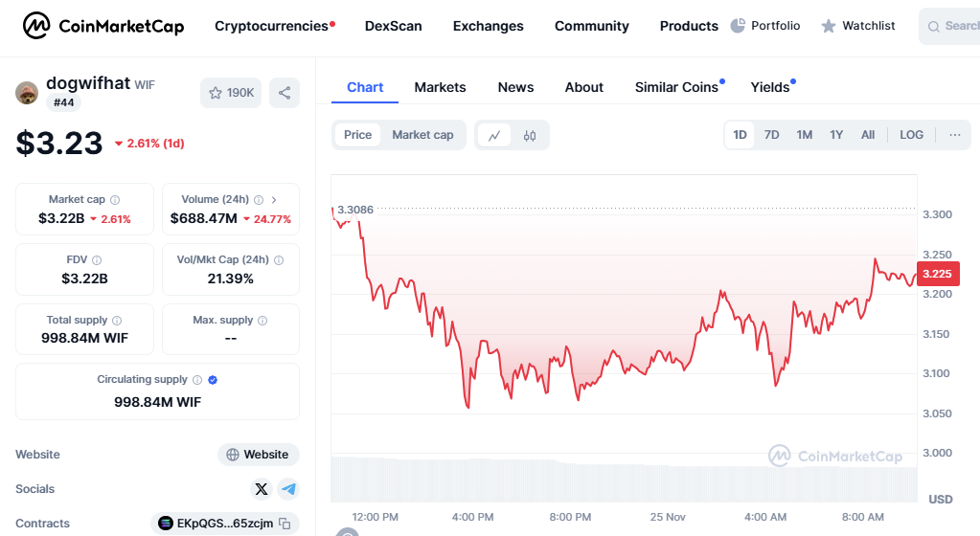Select Price chart mode
Viewport: 980px width, 536px height.
click(x=357, y=135)
